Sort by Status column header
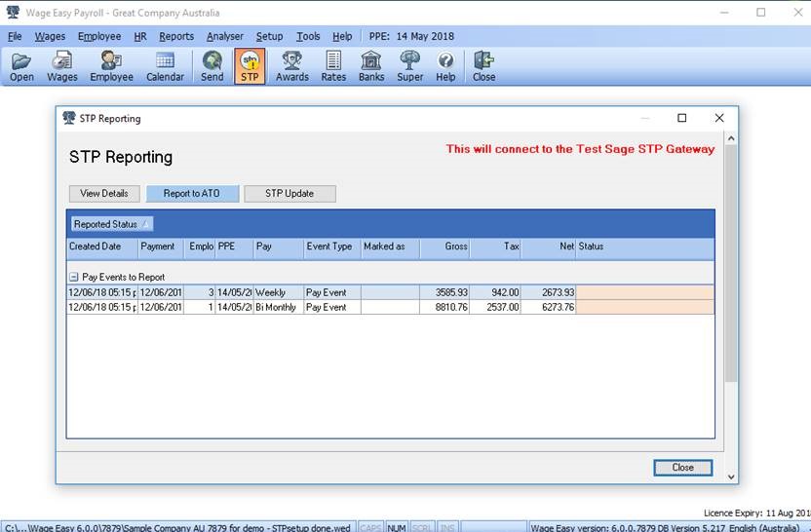Screen dimensions: 811x532 coord(645,247)
